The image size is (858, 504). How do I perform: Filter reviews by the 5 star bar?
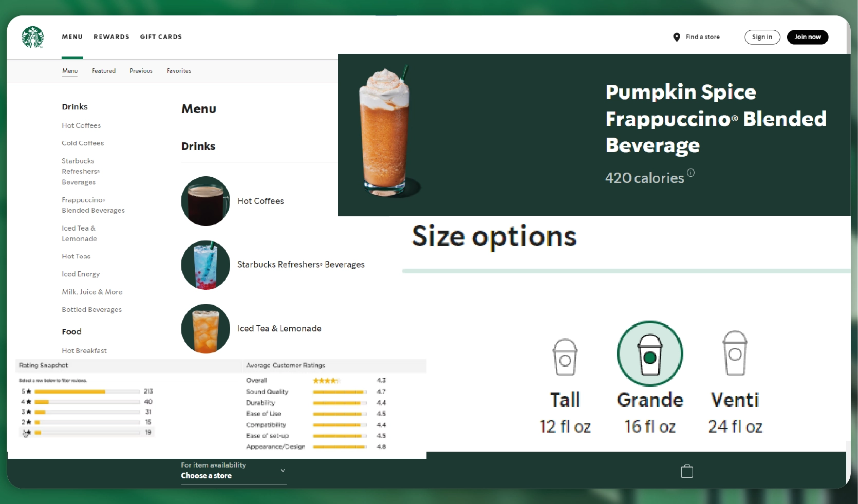point(86,391)
